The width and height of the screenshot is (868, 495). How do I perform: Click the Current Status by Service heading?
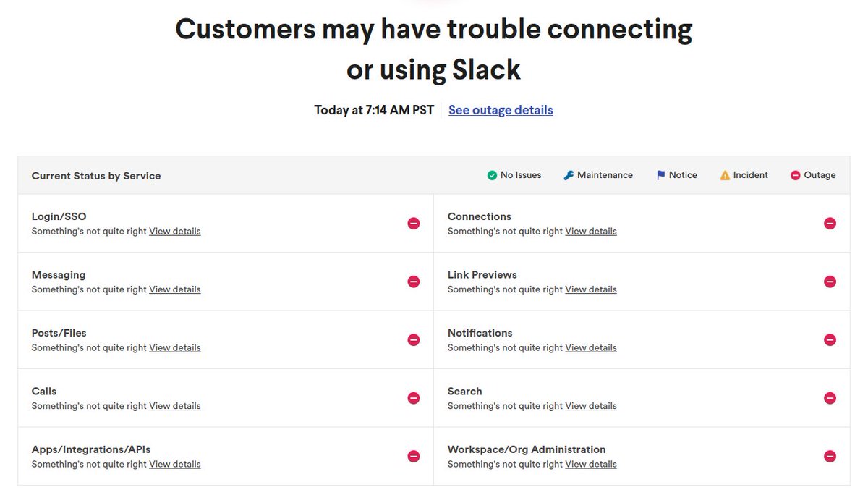point(96,176)
